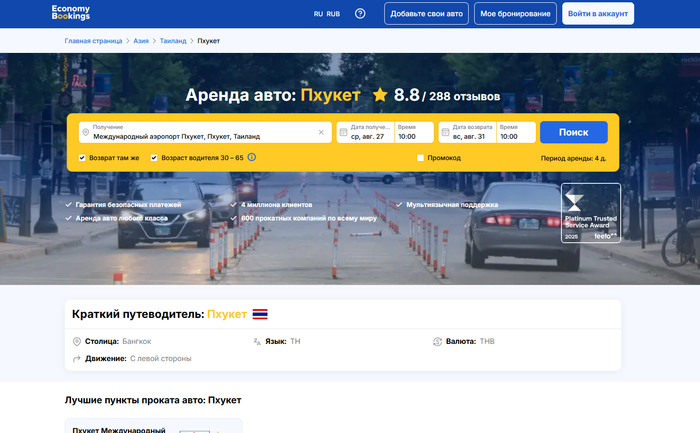
Task: Open return date field вс, авг. 31
Action: click(x=467, y=133)
